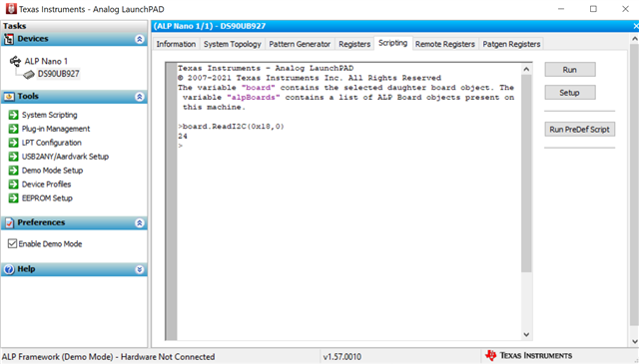Click the Help question mark icon
This screenshot has width=639, height=364.
click(9, 269)
